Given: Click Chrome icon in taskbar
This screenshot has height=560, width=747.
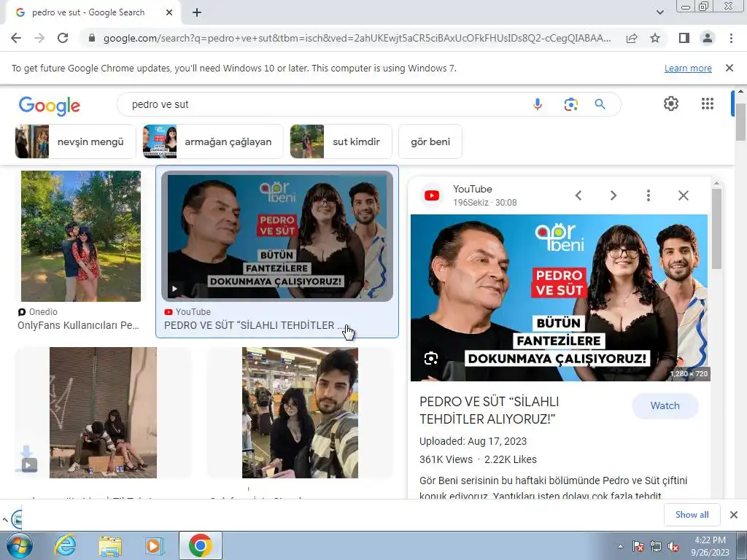Looking at the screenshot, I should (x=200, y=545).
